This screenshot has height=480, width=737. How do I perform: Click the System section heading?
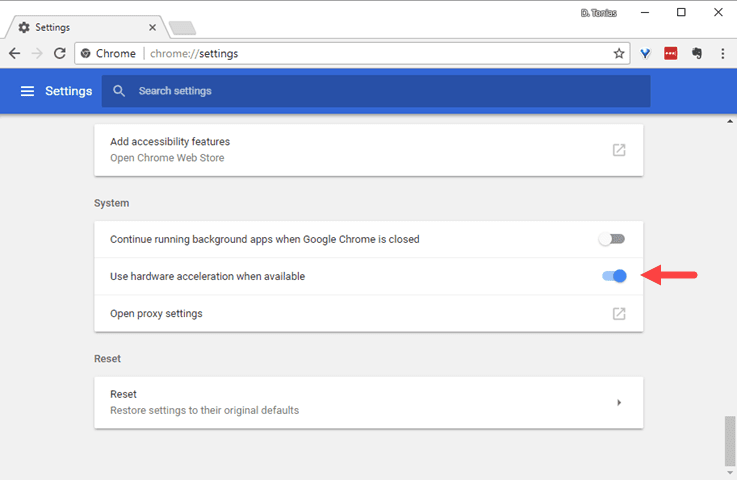tap(111, 203)
